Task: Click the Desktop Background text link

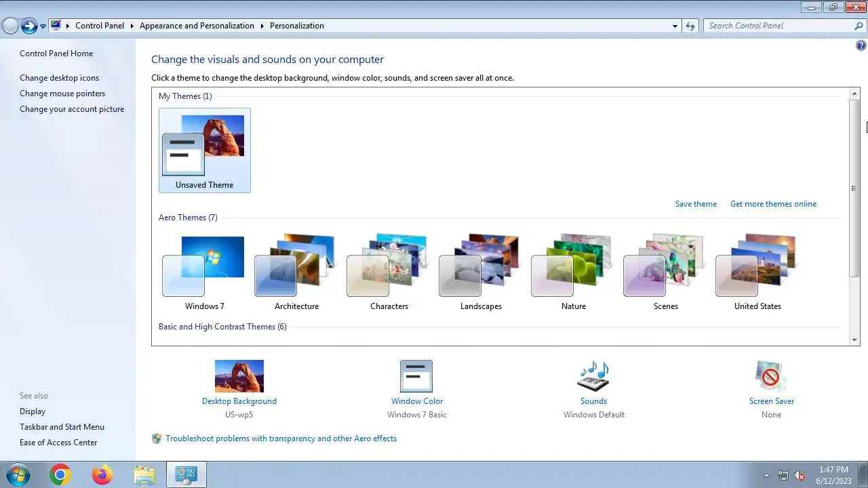Action: pos(239,401)
